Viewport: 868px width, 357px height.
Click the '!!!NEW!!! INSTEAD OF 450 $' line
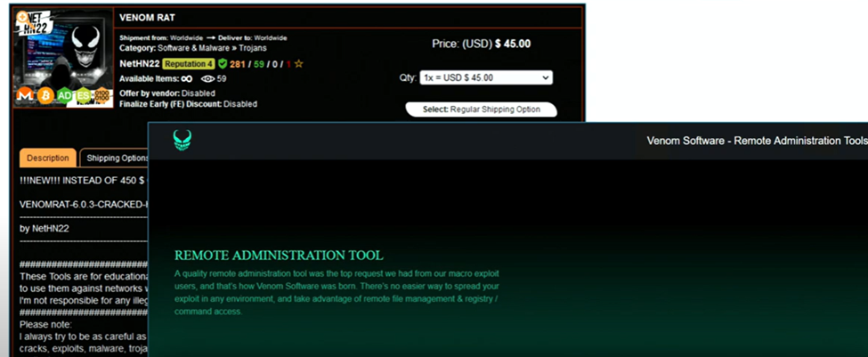point(84,180)
